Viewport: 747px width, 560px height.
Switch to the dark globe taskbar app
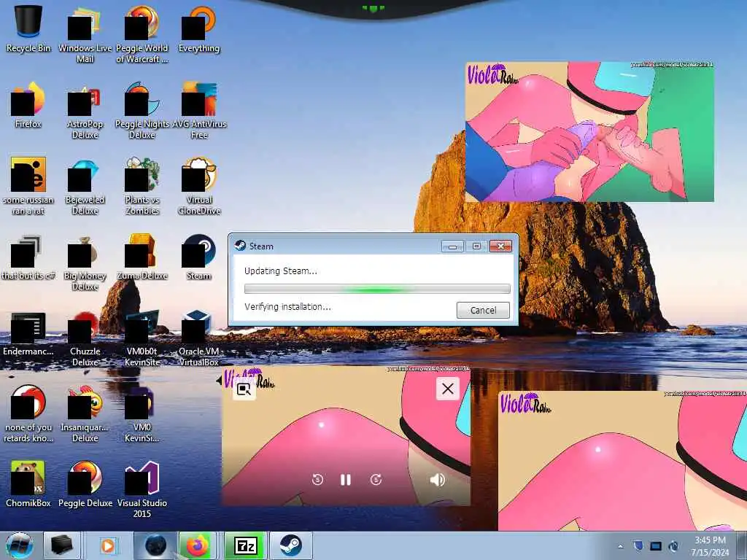155,545
